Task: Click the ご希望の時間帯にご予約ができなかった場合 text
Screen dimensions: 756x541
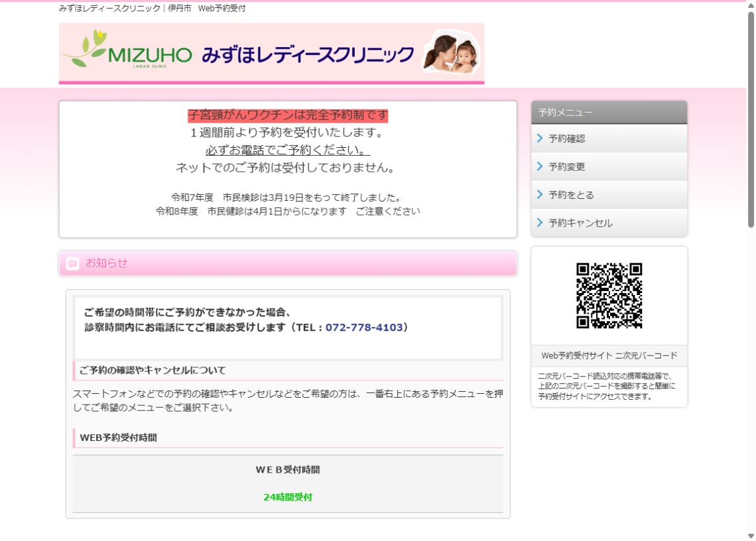Action: [188, 312]
